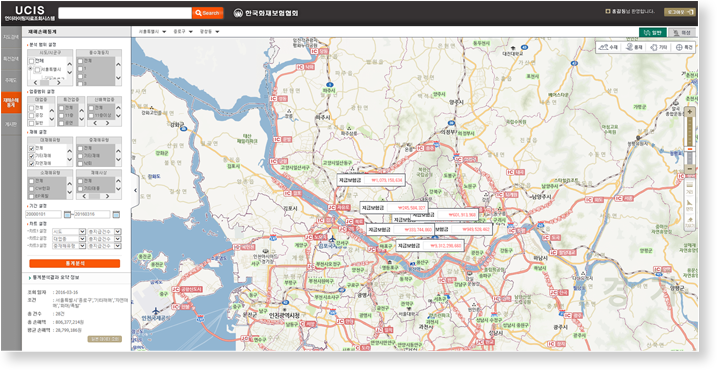The image size is (717, 370).
Task: Run analysis with orange 통계분석 button
Action: 75,263
